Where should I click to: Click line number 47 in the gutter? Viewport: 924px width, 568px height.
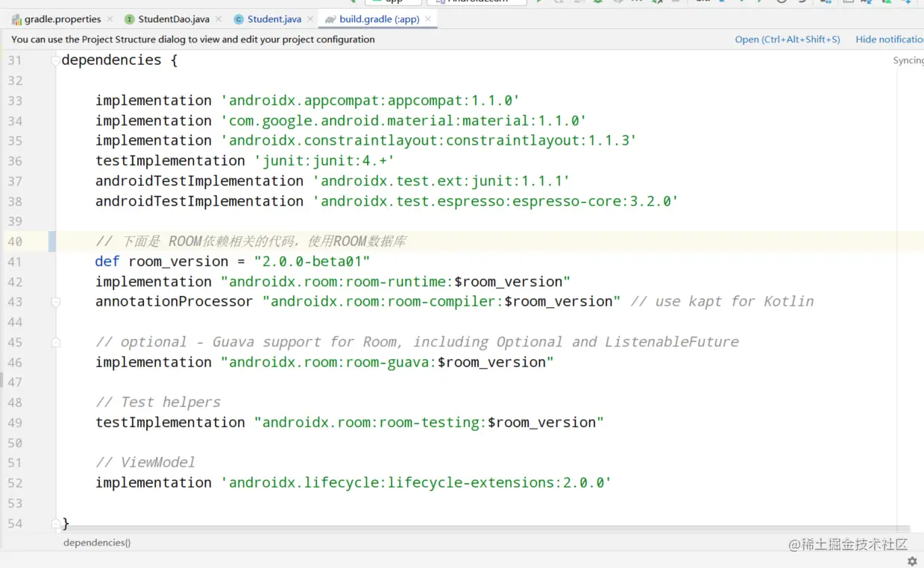click(15, 382)
